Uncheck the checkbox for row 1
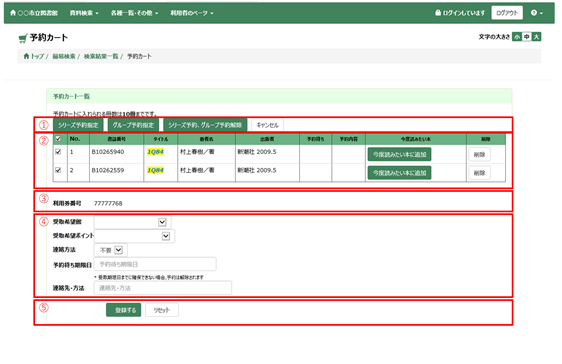Viewport: 562px width, 364px height. (x=58, y=152)
